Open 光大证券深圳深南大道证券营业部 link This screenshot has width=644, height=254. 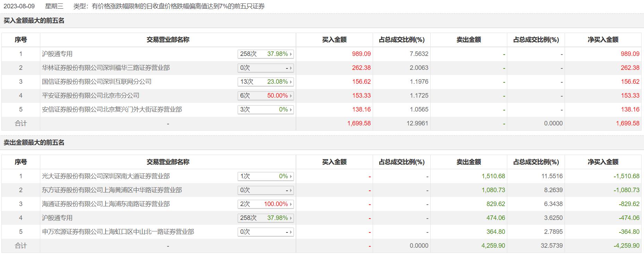pos(106,176)
